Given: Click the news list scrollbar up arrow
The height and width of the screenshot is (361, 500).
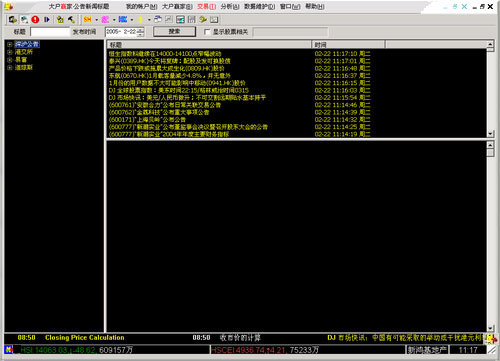Looking at the screenshot, I should coord(490,44).
